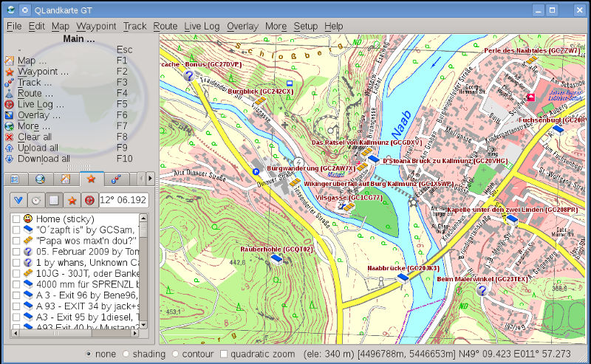Open the Setup menu
The width and height of the screenshot is (591, 364).
(305, 27)
